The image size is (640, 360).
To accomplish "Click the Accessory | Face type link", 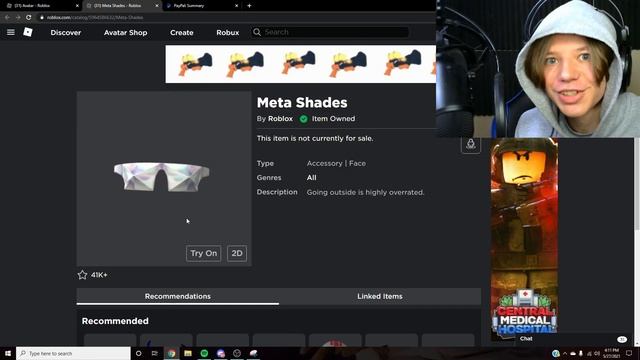I will pos(336,163).
